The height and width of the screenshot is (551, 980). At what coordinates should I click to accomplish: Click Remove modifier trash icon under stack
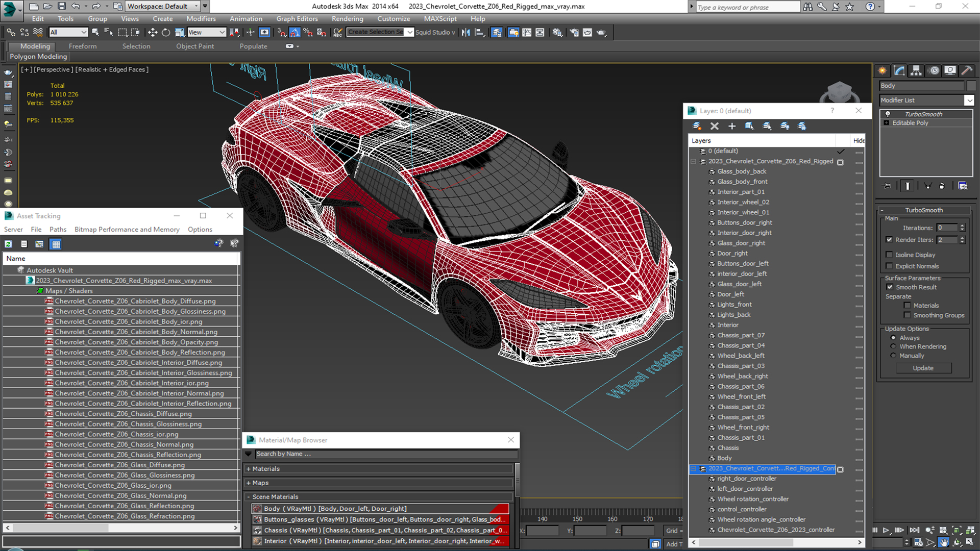(x=942, y=186)
